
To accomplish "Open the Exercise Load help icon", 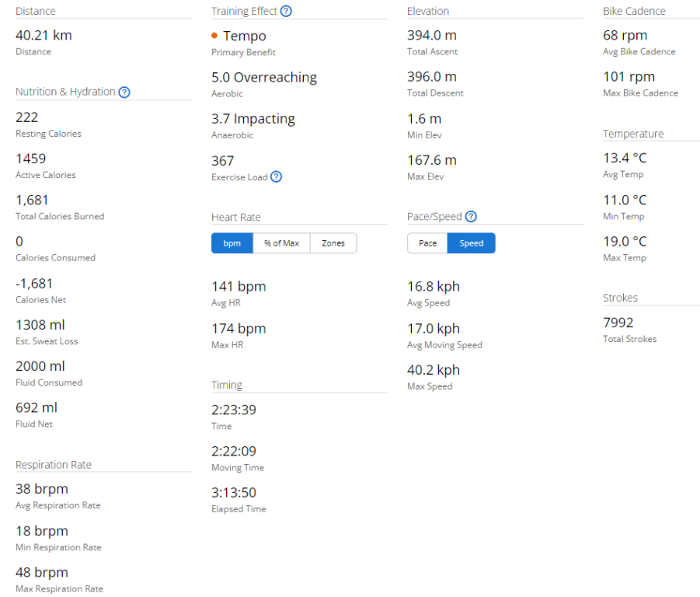I will [x=276, y=177].
